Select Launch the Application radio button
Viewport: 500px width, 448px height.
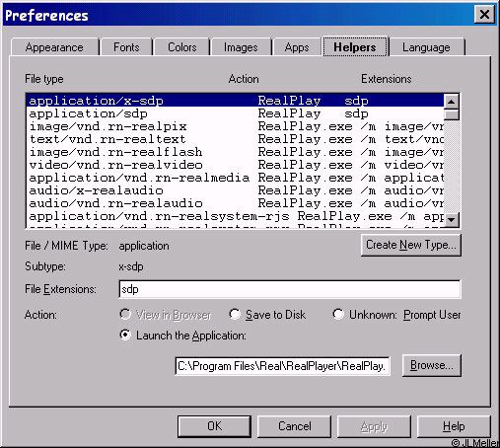tap(182, 336)
